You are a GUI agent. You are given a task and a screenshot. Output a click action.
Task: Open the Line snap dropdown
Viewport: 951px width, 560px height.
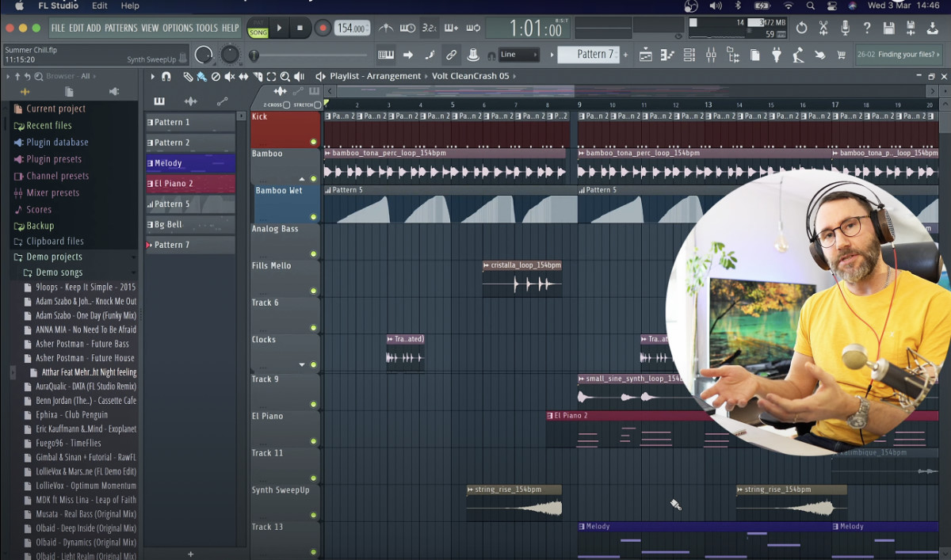pos(519,55)
